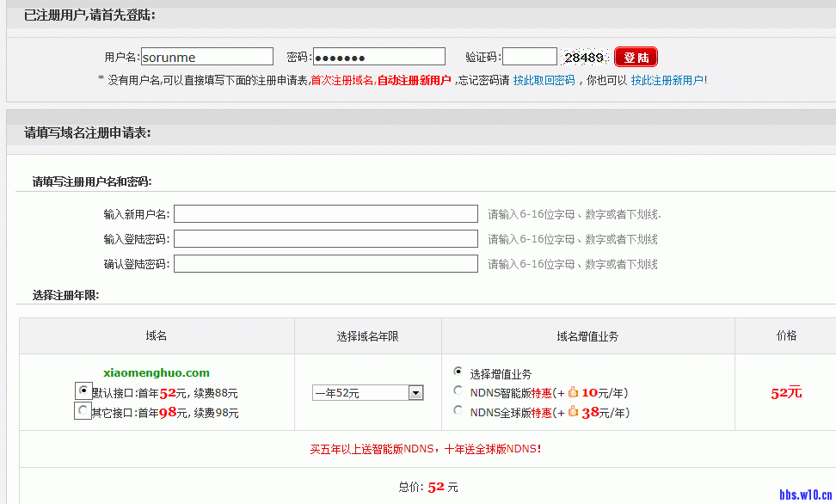Select the 选择增值业务 radio option
This screenshot has height=504, width=836.
(458, 373)
